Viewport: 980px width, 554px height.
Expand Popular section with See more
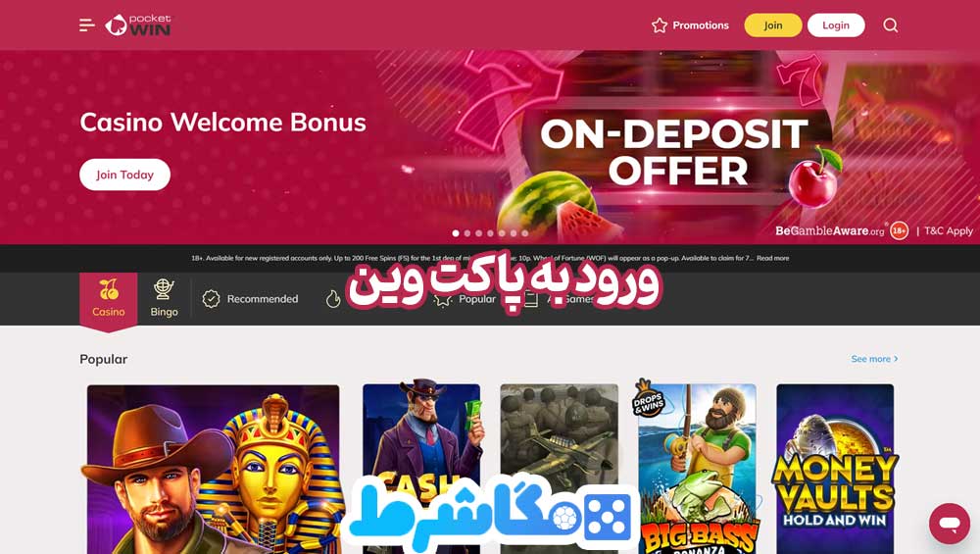[874, 359]
